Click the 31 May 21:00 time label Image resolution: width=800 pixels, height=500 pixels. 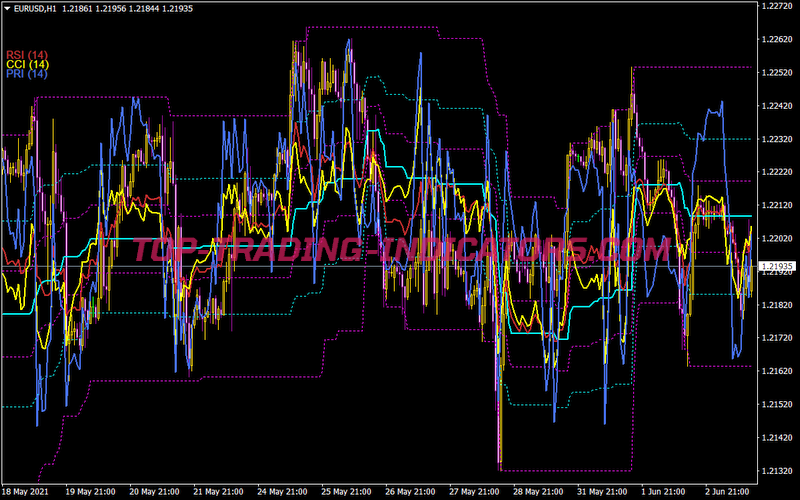602,492
